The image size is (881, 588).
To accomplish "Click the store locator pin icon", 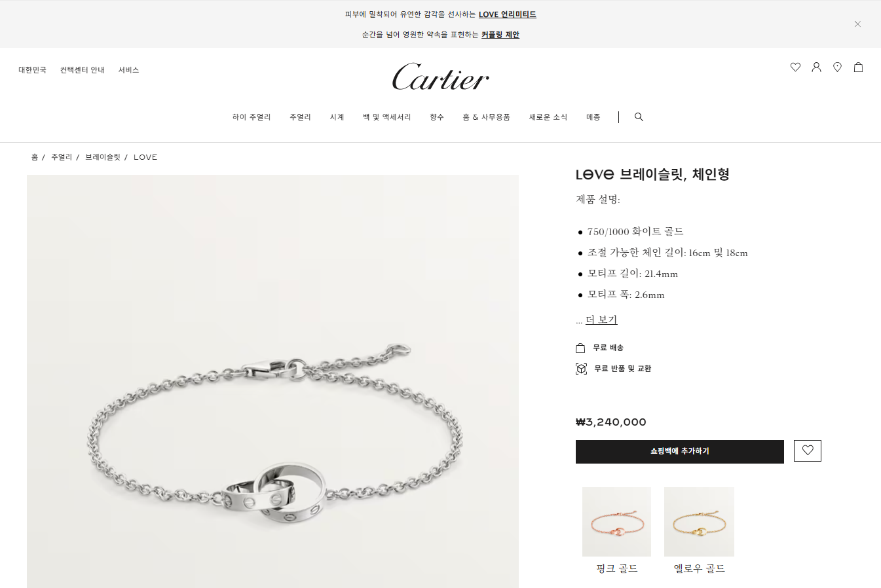I will click(x=837, y=67).
